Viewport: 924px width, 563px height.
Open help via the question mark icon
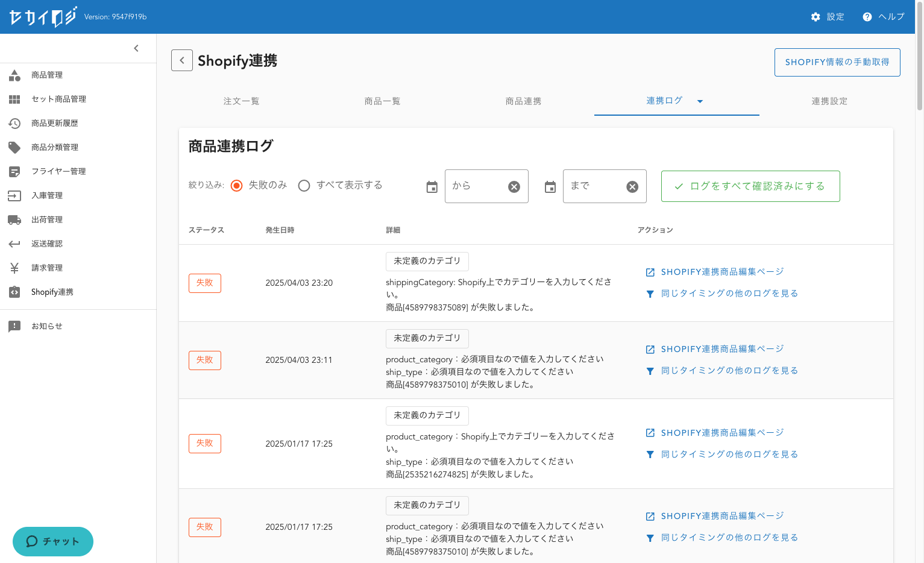point(867,17)
